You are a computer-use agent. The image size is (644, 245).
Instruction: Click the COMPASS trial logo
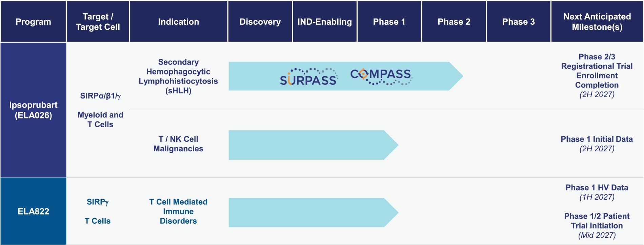point(381,76)
